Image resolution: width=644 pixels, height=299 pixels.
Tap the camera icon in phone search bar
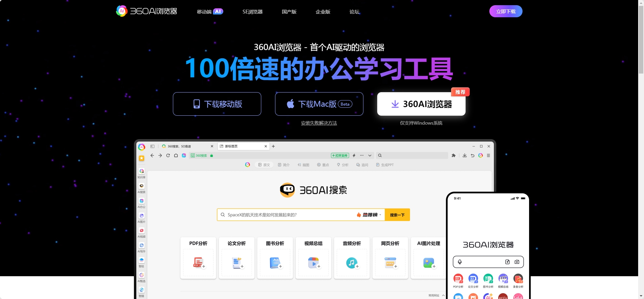point(517,262)
